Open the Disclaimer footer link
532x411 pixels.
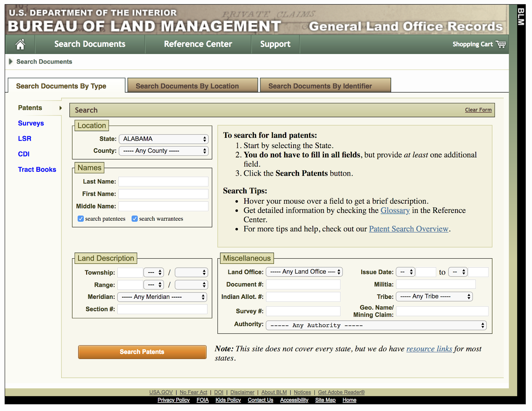tap(242, 392)
